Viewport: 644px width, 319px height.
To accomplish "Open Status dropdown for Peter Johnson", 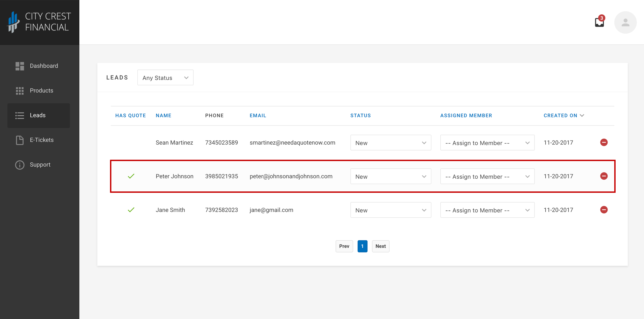I will click(x=390, y=176).
